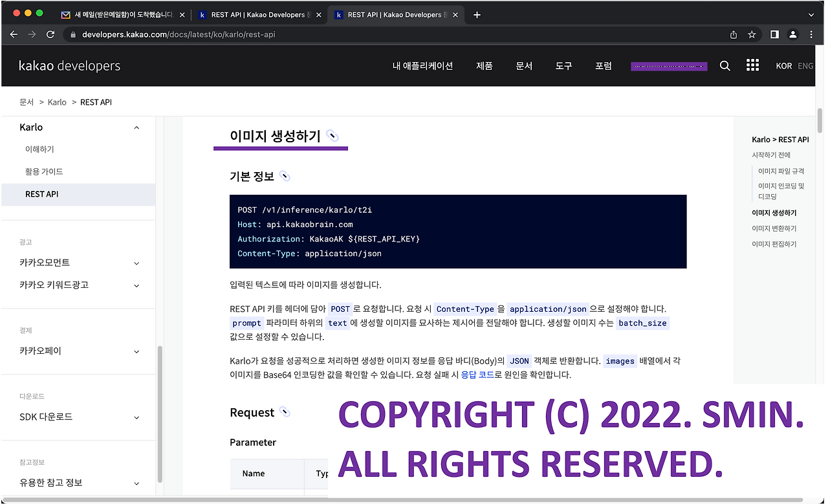
Task: Expand 카카오 키워드광고 sidebar section
Action: coord(136,285)
